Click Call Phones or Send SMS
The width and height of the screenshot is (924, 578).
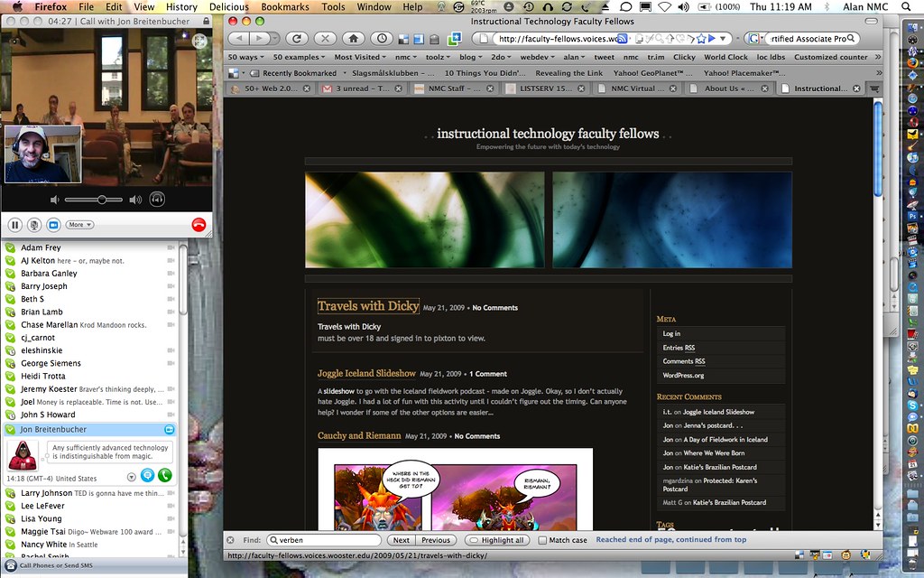[56, 565]
